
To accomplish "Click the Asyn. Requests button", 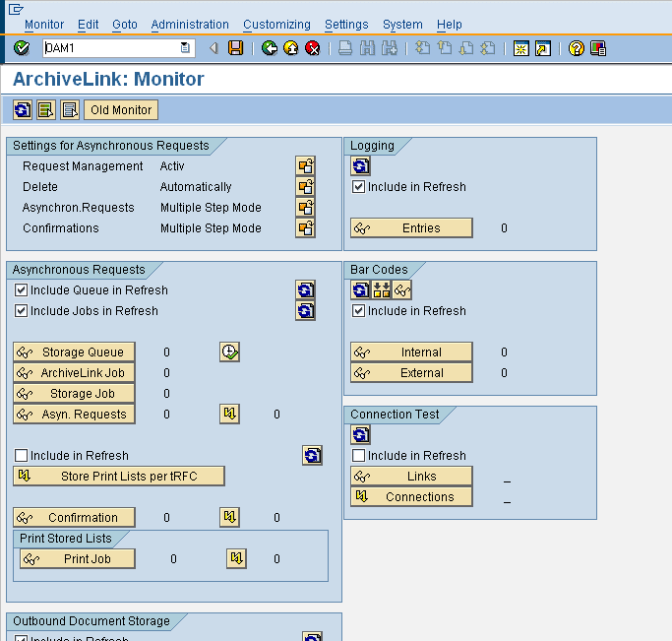I will point(74,414).
